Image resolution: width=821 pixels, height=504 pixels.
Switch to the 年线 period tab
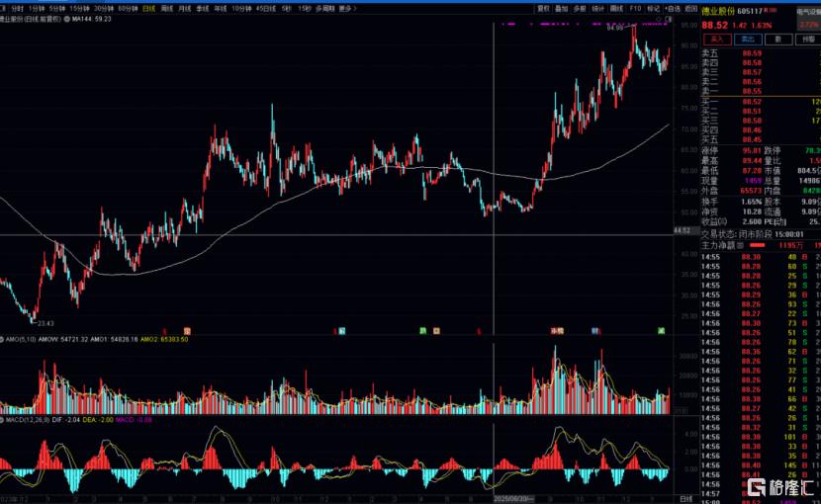click(221, 9)
